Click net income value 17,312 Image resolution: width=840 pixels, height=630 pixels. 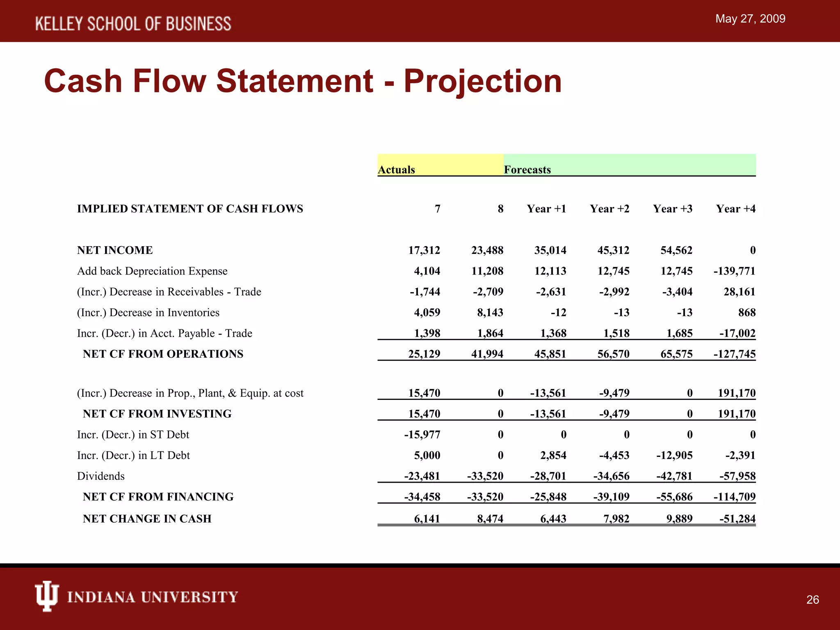[x=424, y=250]
